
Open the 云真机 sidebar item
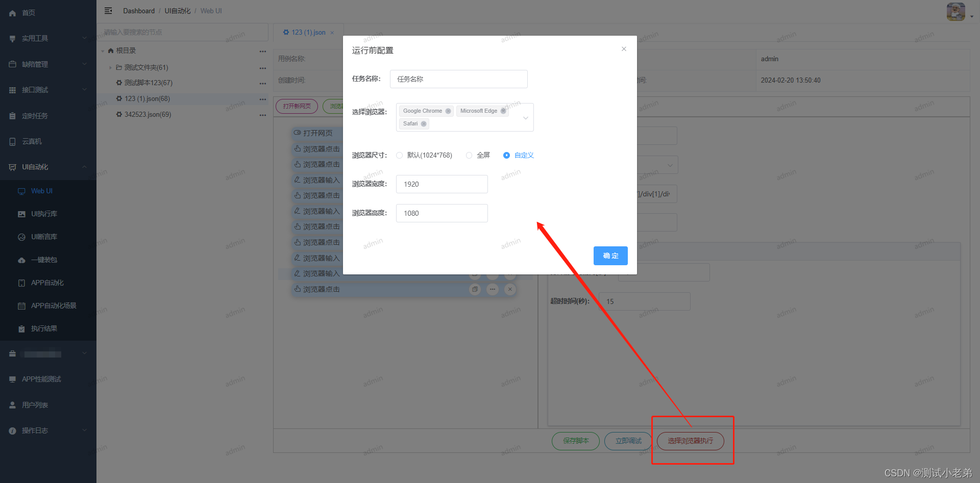click(48, 141)
